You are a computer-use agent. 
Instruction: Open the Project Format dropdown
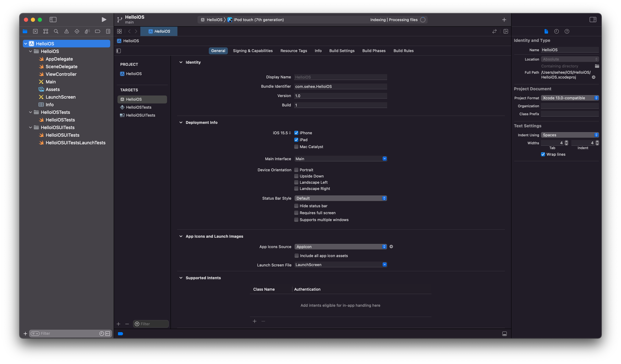[x=570, y=98]
